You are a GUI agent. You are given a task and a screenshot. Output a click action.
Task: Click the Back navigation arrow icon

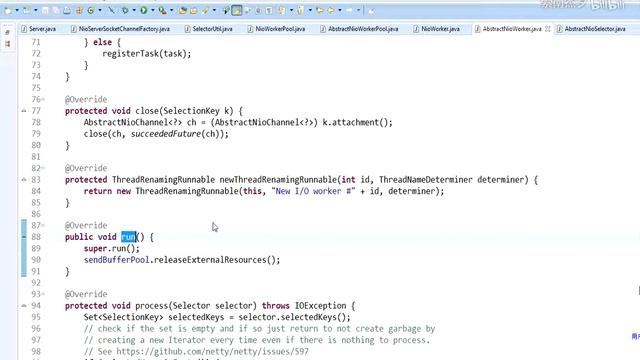coord(331,11)
